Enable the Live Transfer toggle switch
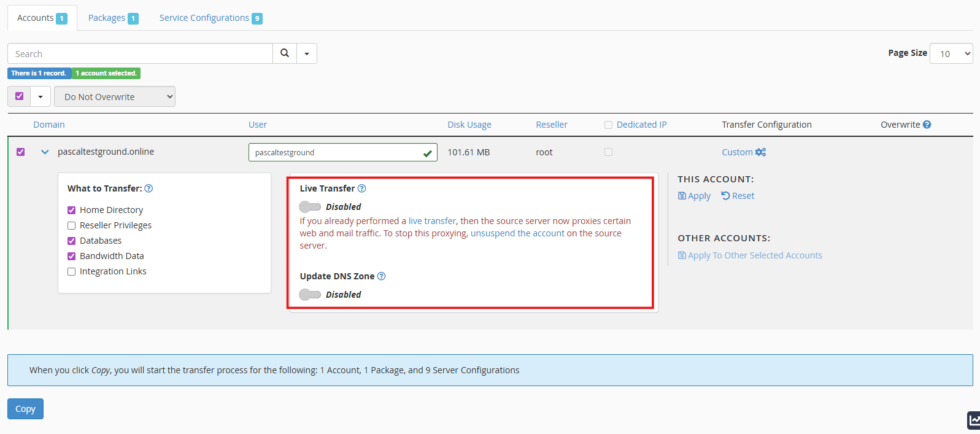The image size is (980, 434). tap(310, 207)
